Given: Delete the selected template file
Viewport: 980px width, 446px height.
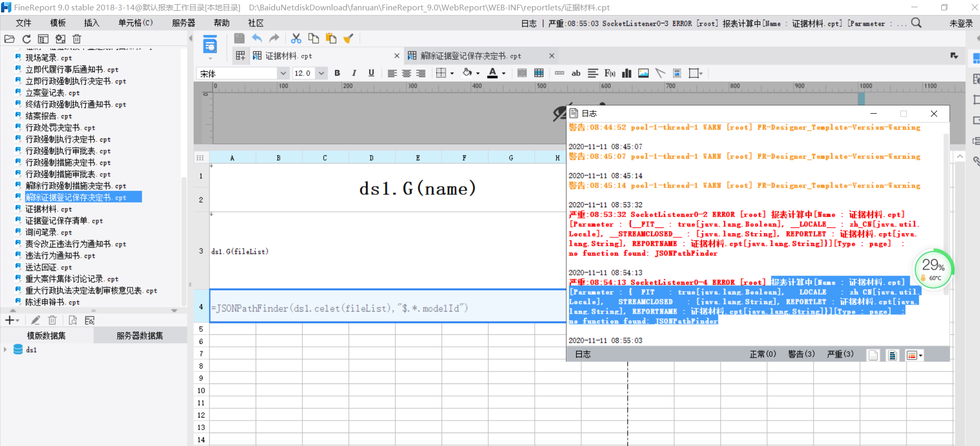Looking at the screenshot, I should (x=77, y=39).
